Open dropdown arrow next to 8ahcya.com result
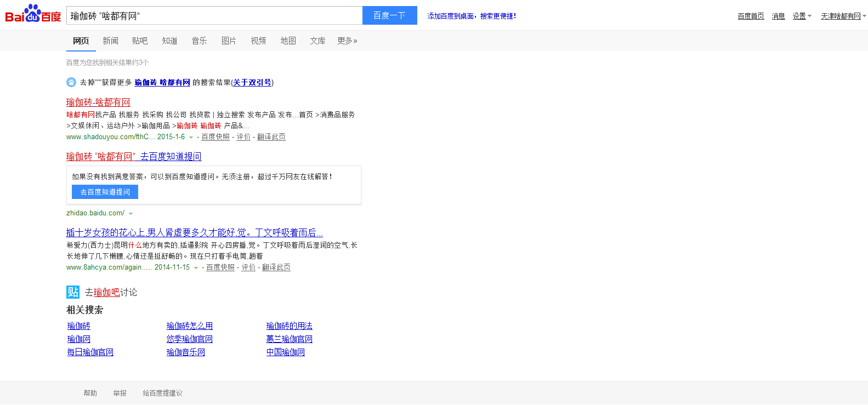Viewport: 868px width, 405px height. [x=196, y=268]
